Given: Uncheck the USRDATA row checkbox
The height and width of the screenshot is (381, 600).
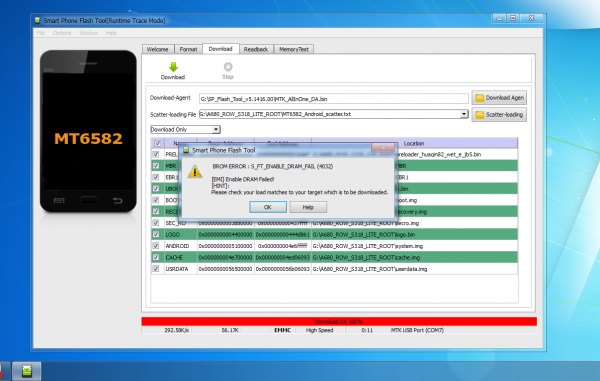Looking at the screenshot, I should coord(156,269).
